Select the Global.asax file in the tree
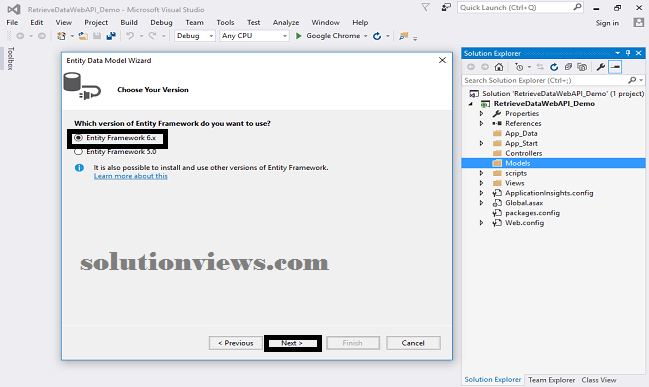The image size is (649, 387). tap(524, 203)
